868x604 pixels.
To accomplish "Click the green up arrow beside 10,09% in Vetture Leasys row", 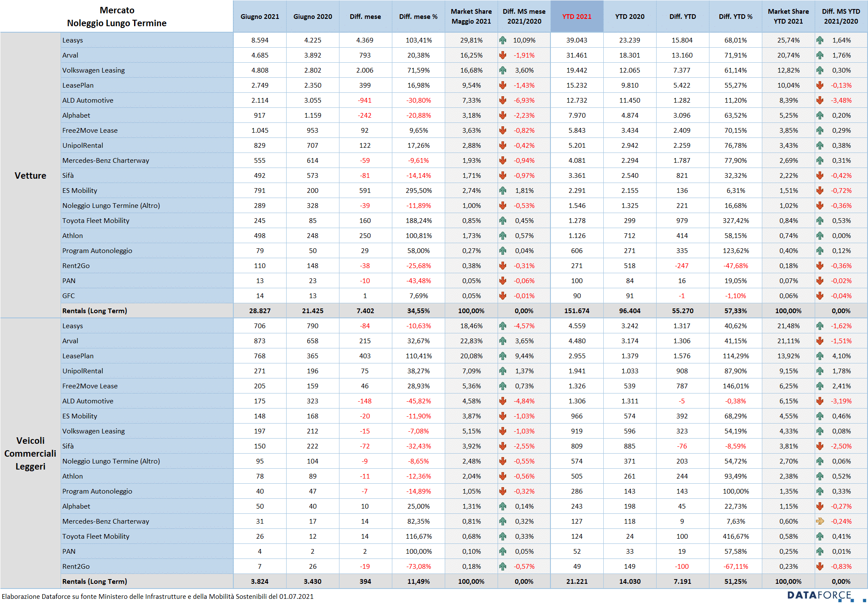I will point(503,40).
